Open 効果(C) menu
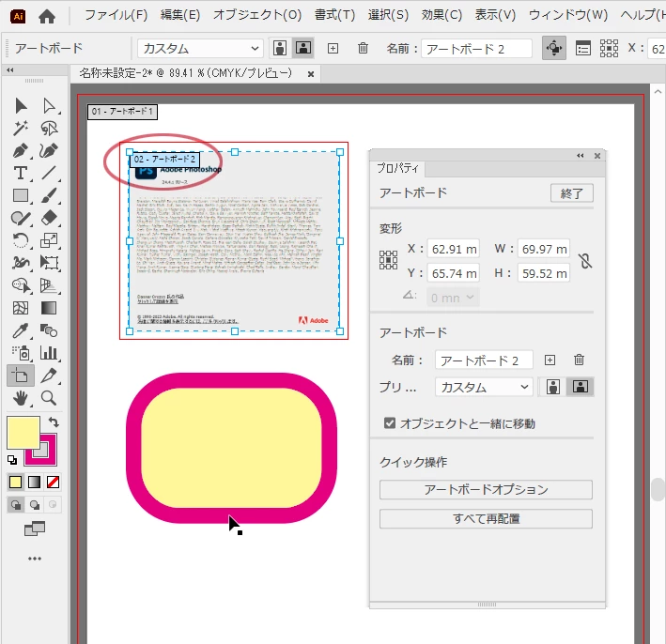Screen dimensions: 666x644 click(441, 15)
